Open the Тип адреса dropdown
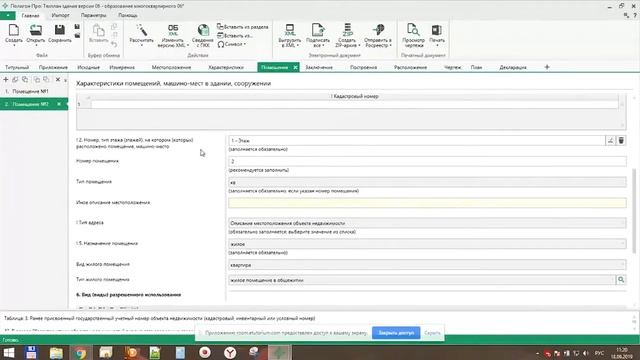 click(x=427, y=223)
